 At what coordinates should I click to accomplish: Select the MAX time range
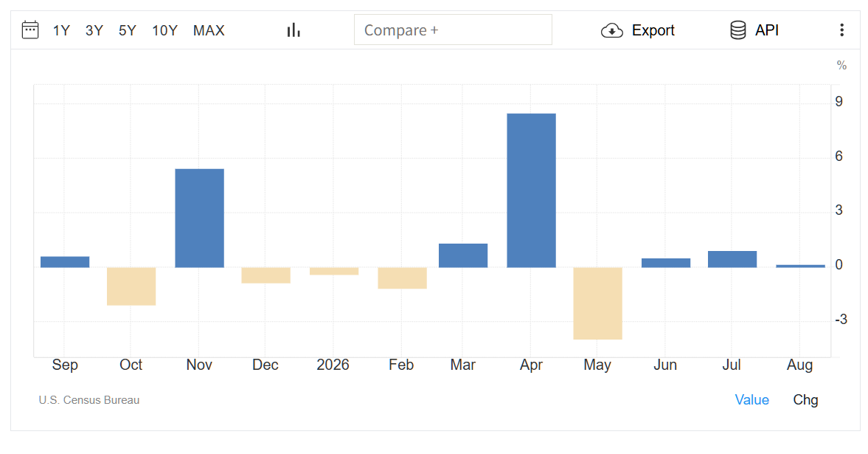coord(209,30)
